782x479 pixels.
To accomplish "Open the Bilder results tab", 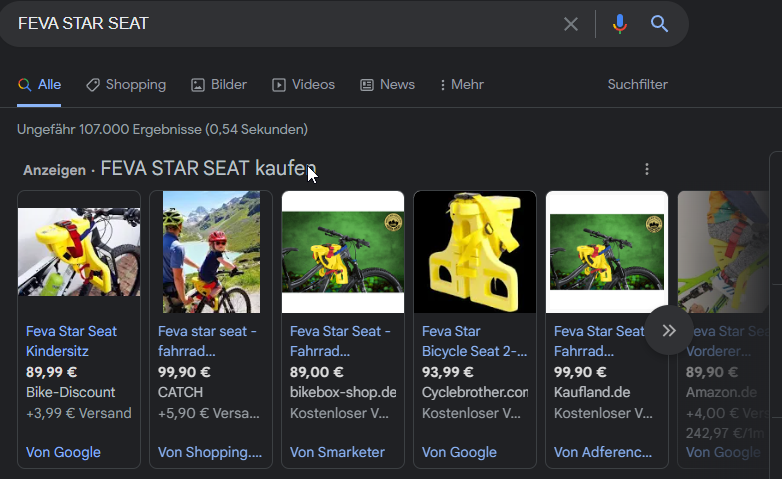I will click(x=219, y=85).
